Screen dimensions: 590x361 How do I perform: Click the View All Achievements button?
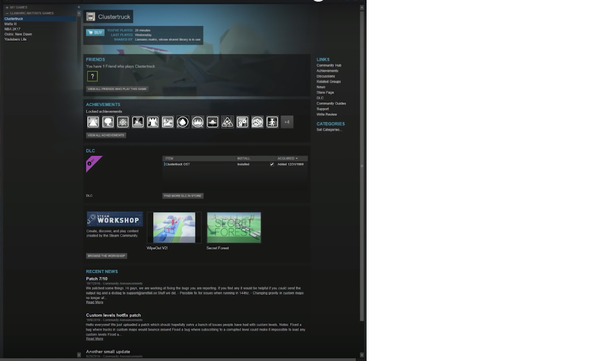coord(106,135)
